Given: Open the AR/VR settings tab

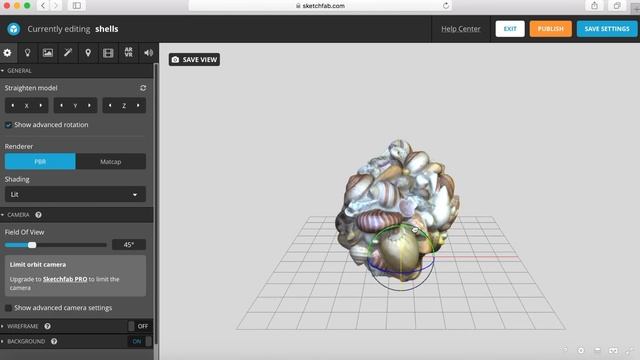Looking at the screenshot, I should (129, 53).
